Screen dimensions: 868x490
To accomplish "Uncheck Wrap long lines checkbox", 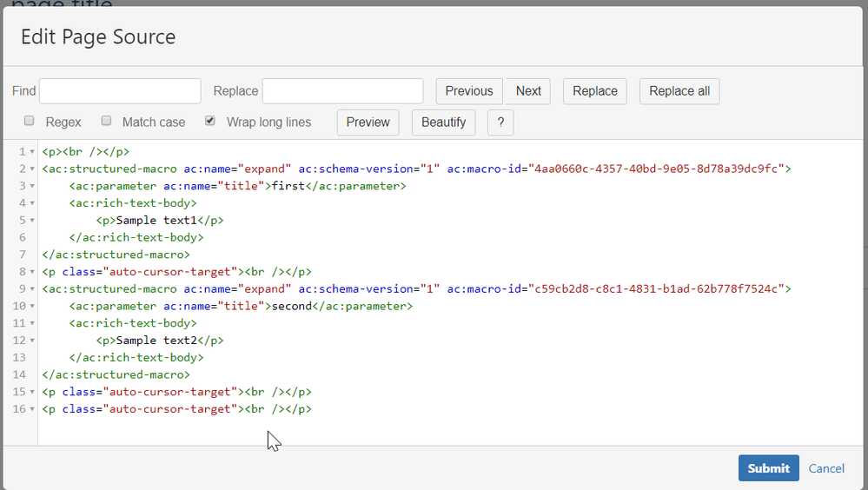I will pyautogui.click(x=209, y=121).
